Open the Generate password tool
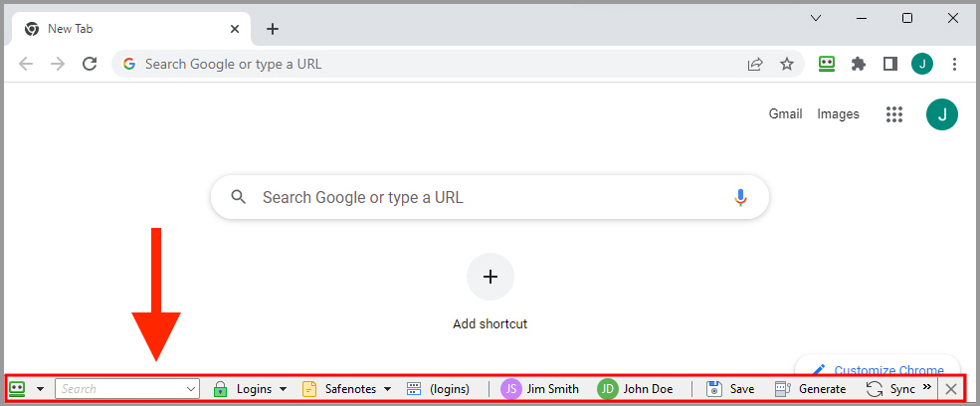The width and height of the screenshot is (980, 406). (810, 389)
